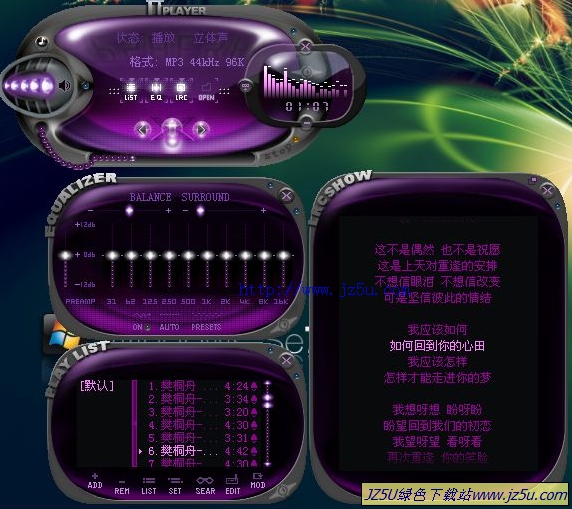Screen dimensions: 572x509
Task: Open a file with OPEN button
Action: (206, 91)
